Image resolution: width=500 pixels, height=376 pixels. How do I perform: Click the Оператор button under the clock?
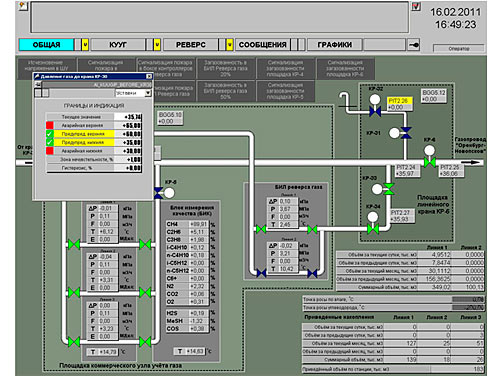click(459, 49)
